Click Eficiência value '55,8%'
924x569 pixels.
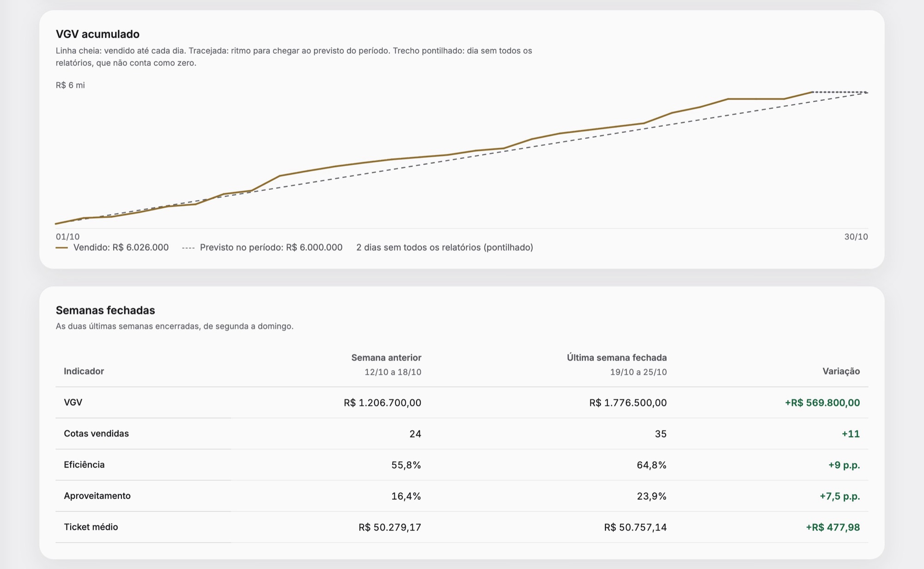(406, 465)
